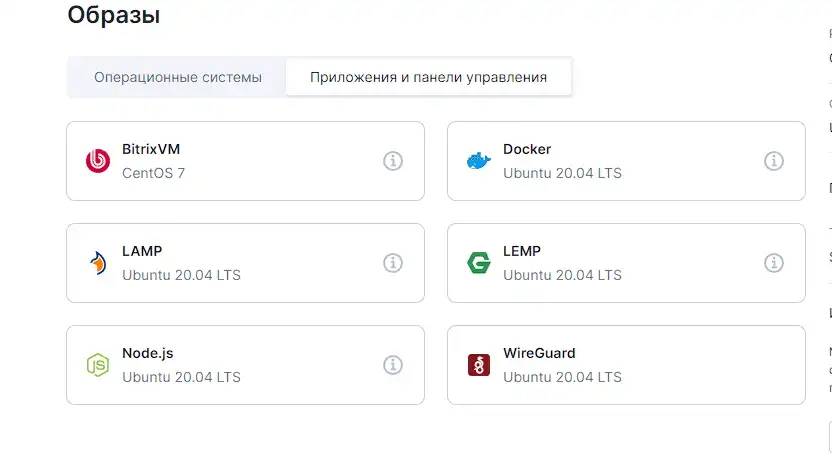Select the BitrixVM image title

click(x=151, y=149)
